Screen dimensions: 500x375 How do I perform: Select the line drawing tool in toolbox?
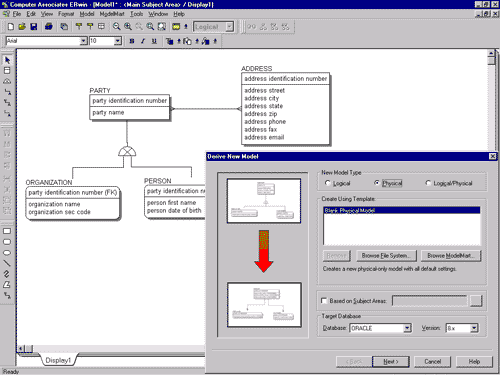(x=7, y=263)
